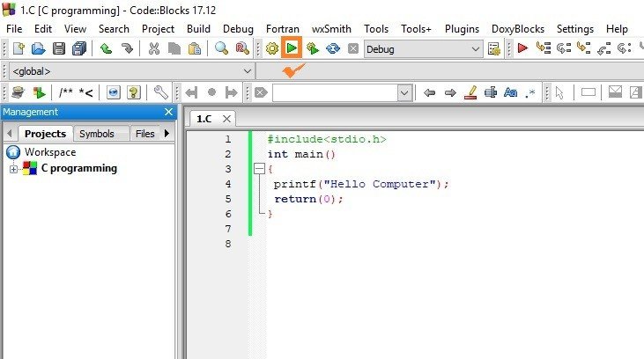Open DoxyBlocks HTML documentation icon

[x=114, y=92]
